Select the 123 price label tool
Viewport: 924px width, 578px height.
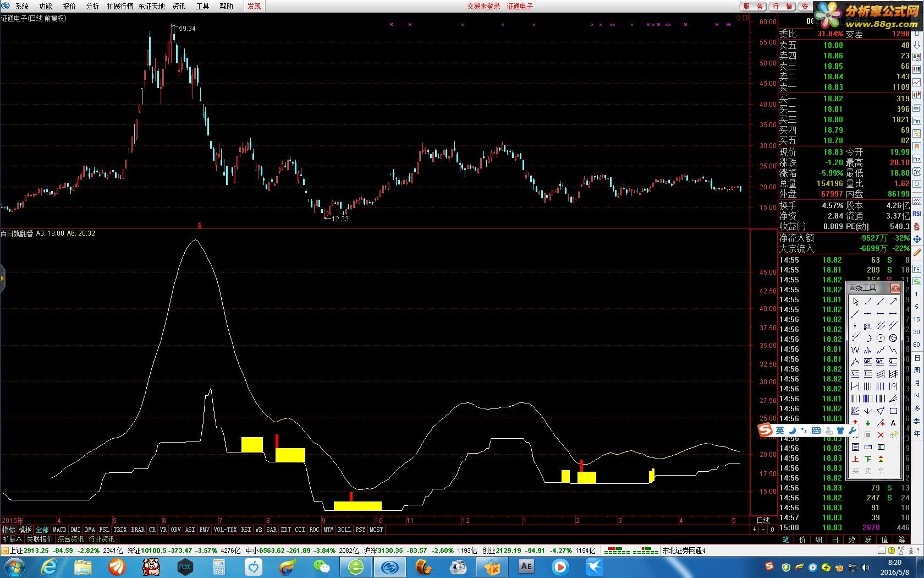[868, 325]
